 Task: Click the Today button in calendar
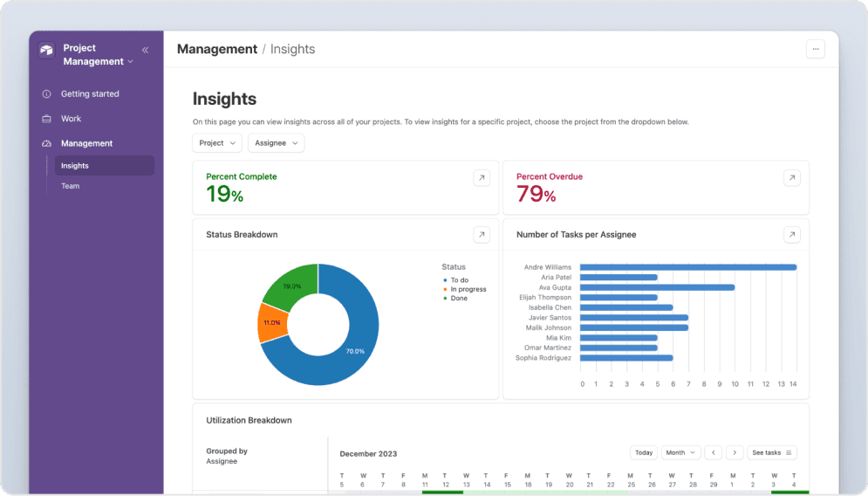(x=644, y=452)
